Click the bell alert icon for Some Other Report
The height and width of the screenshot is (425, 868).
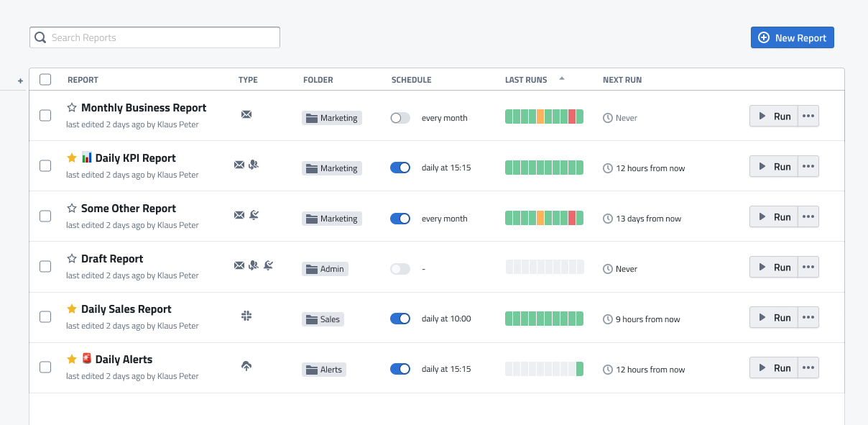(x=254, y=215)
